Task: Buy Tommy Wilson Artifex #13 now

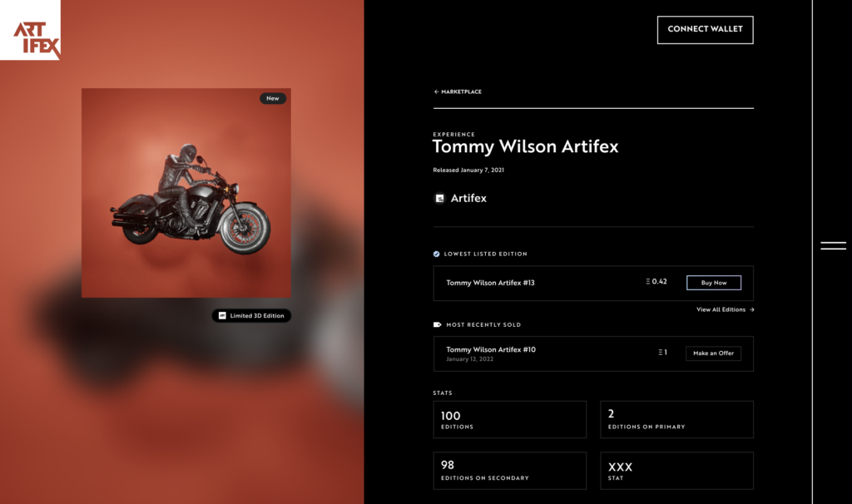Action: pos(713,283)
